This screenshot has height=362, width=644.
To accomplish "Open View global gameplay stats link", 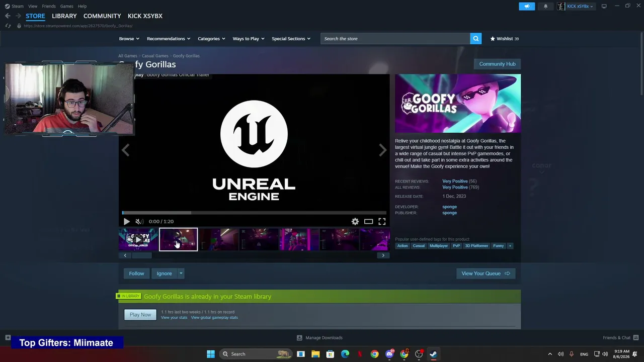I will pyautogui.click(x=214, y=318).
